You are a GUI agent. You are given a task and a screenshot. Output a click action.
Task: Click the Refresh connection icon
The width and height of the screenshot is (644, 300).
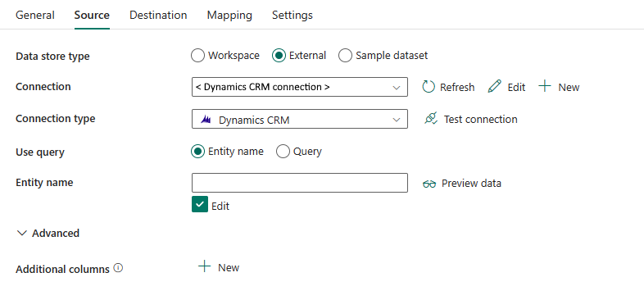coord(429,87)
